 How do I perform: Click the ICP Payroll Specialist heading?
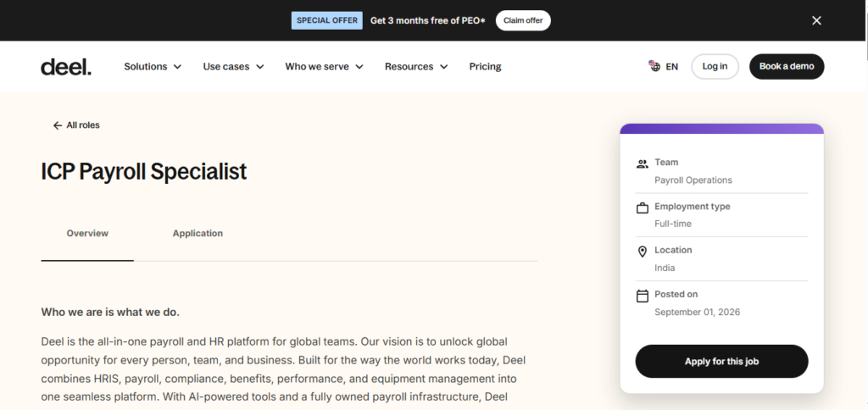pos(144,171)
